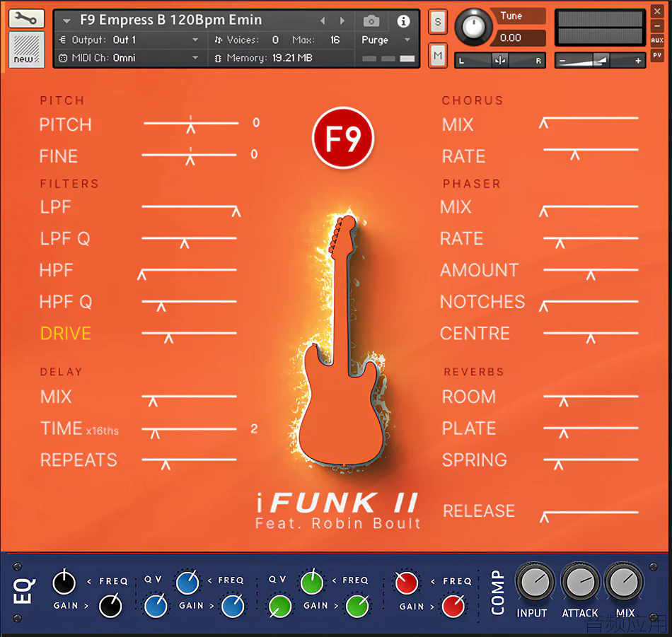
Task: Click the red EQ FREQ knob
Action: pos(406,583)
